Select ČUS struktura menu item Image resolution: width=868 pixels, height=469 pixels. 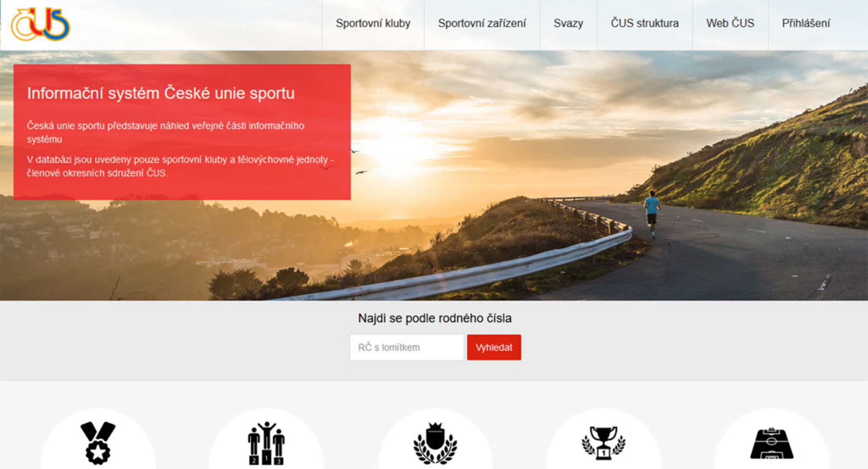tap(644, 23)
